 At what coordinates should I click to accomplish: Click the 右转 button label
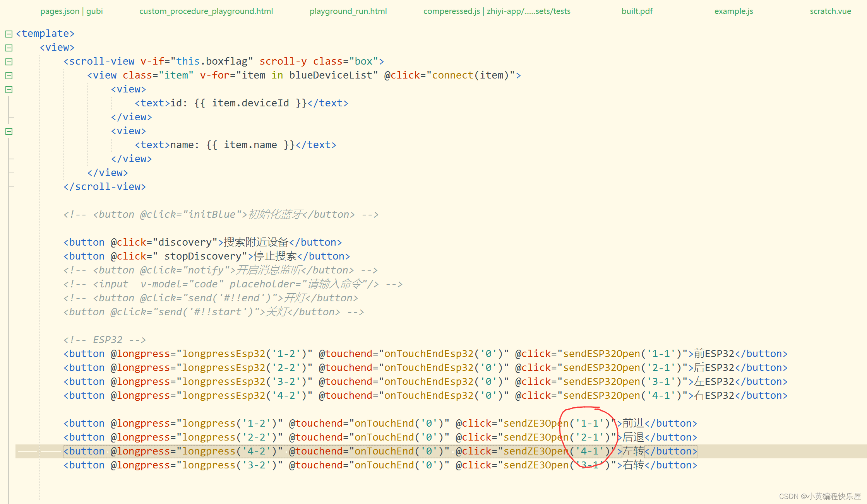coord(634,465)
